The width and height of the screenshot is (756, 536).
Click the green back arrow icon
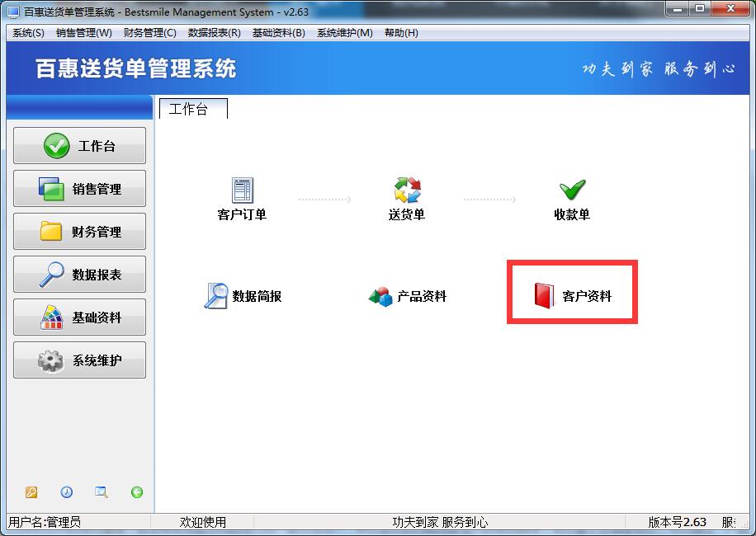tap(137, 492)
